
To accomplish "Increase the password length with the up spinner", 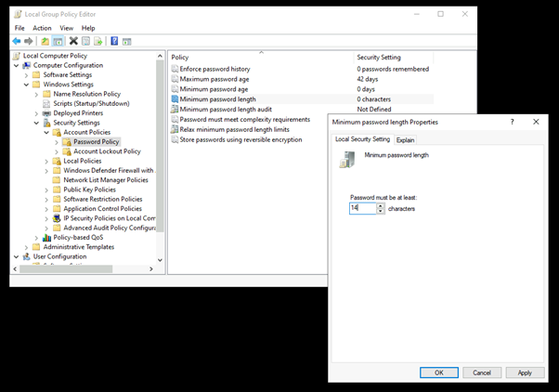I will pyautogui.click(x=381, y=206).
